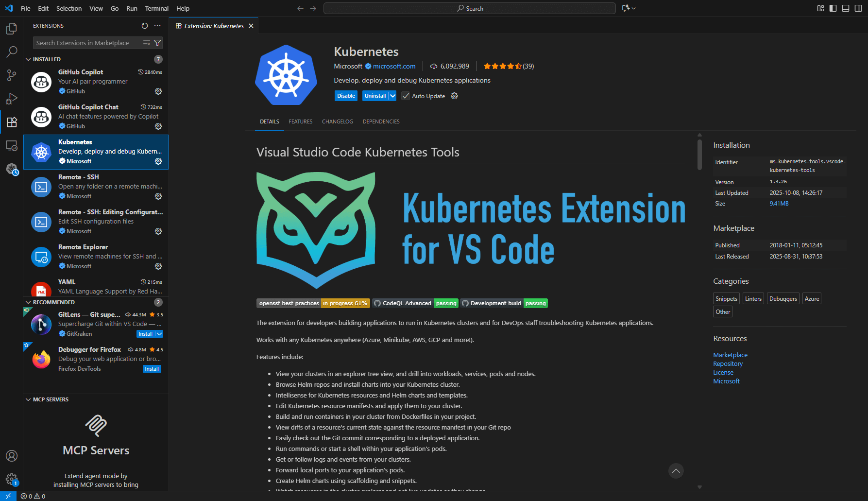Open the Uninstall dropdown arrow
Viewport: 868px width, 501px height.
point(392,96)
